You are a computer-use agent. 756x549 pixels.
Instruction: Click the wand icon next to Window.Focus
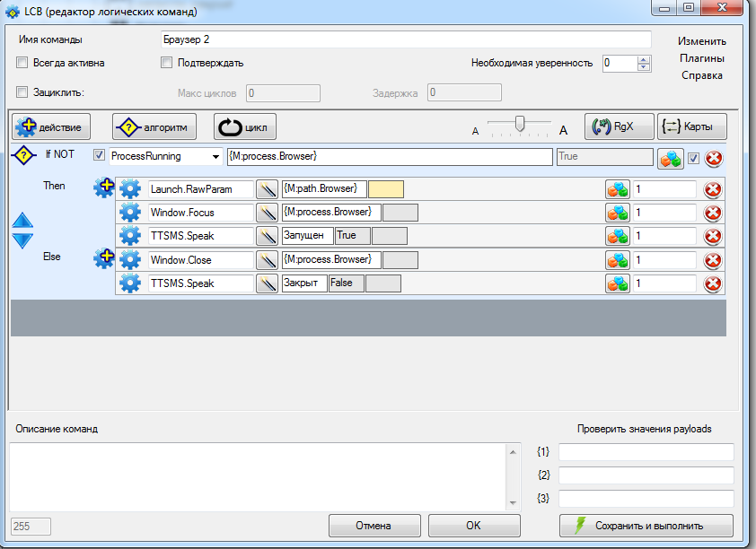pyautogui.click(x=267, y=213)
